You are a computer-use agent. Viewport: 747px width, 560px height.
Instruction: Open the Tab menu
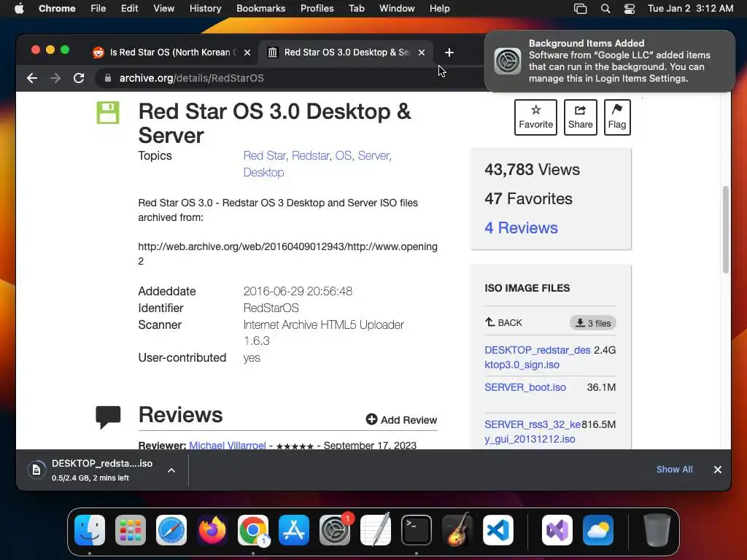[356, 9]
